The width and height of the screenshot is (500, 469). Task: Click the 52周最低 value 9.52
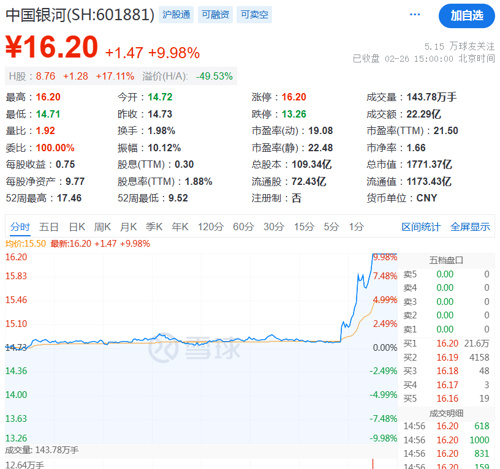tap(178, 198)
